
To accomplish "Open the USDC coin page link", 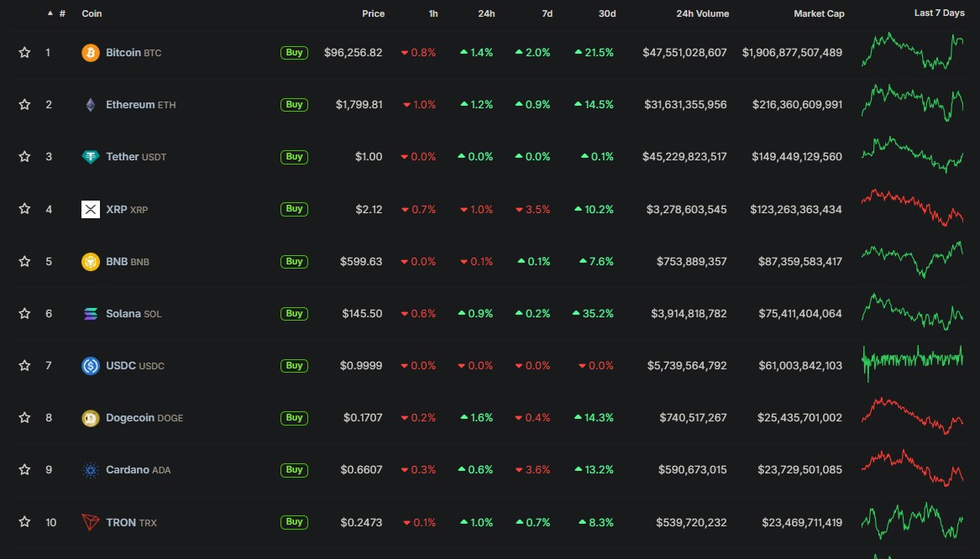I will [x=135, y=365].
